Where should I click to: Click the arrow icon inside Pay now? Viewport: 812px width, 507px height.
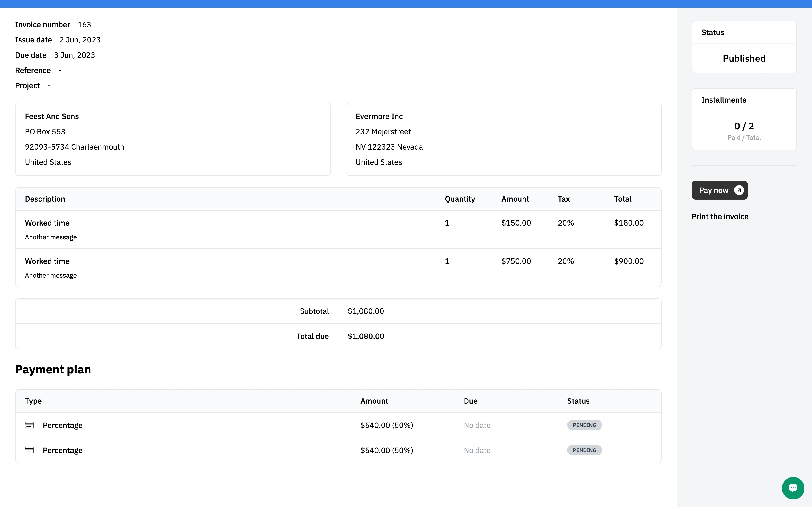[x=739, y=190]
